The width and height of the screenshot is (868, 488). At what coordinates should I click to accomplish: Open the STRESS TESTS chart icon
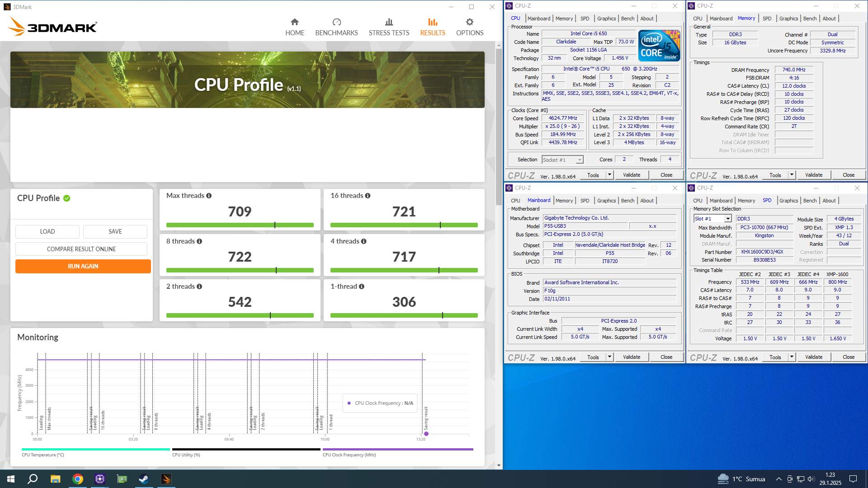click(x=389, y=22)
